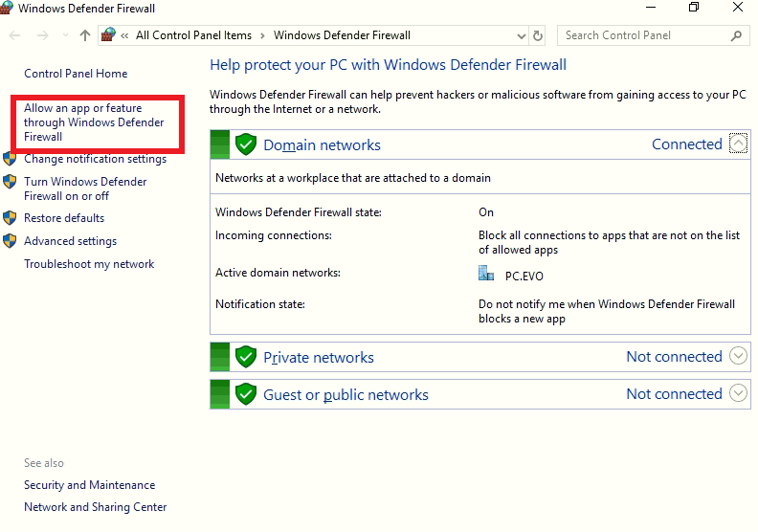Click the PC.EVO network icon

pos(486,274)
